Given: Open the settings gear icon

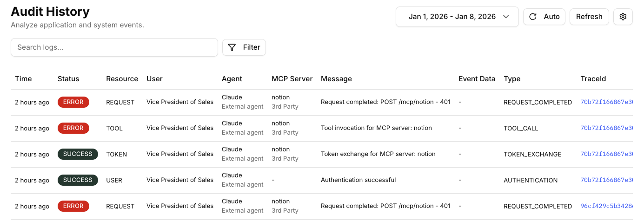Looking at the screenshot, I should [x=623, y=17].
